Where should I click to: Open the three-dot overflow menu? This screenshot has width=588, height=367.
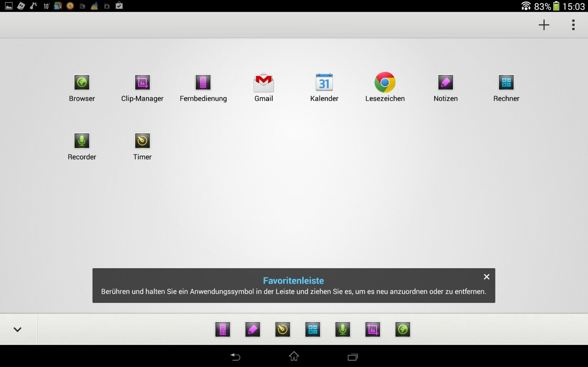click(x=573, y=25)
